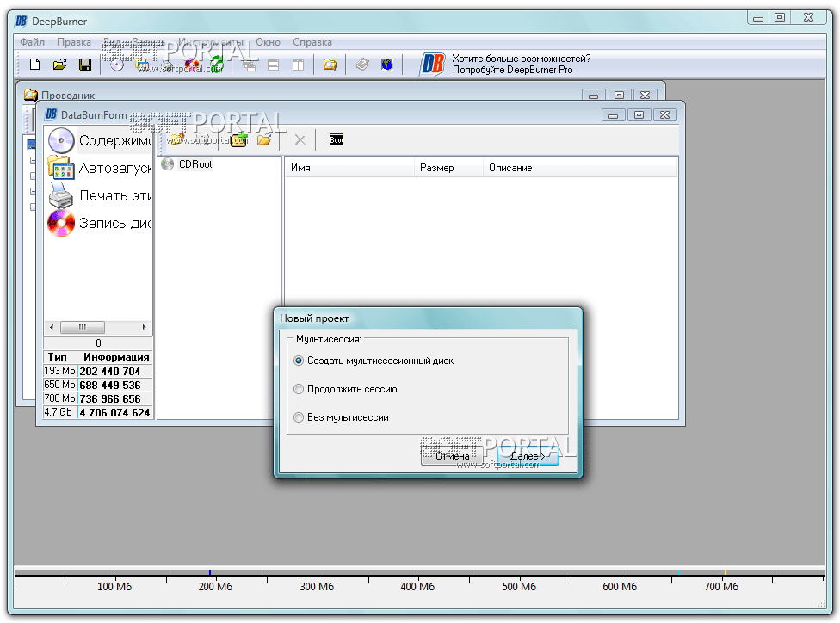Select the Автозапуск folder icon in the side panel
The height and width of the screenshot is (623, 840).
(x=61, y=168)
